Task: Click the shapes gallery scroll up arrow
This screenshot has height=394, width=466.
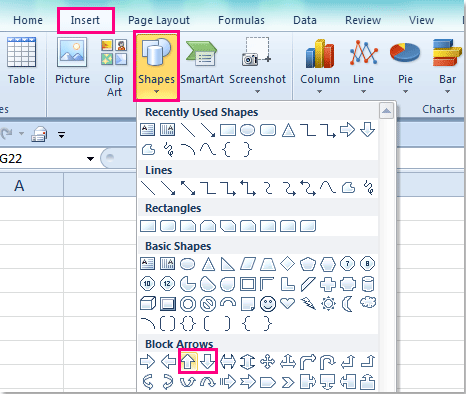Action: click(386, 111)
